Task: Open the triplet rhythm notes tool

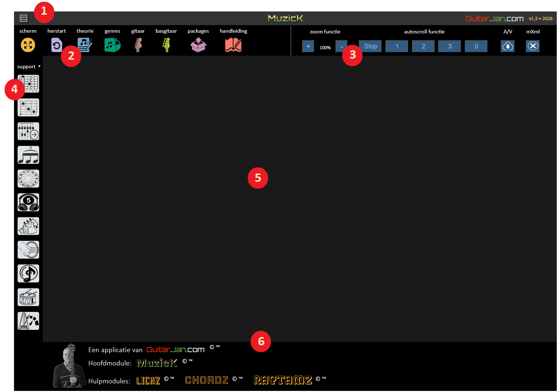Action: coord(28,155)
